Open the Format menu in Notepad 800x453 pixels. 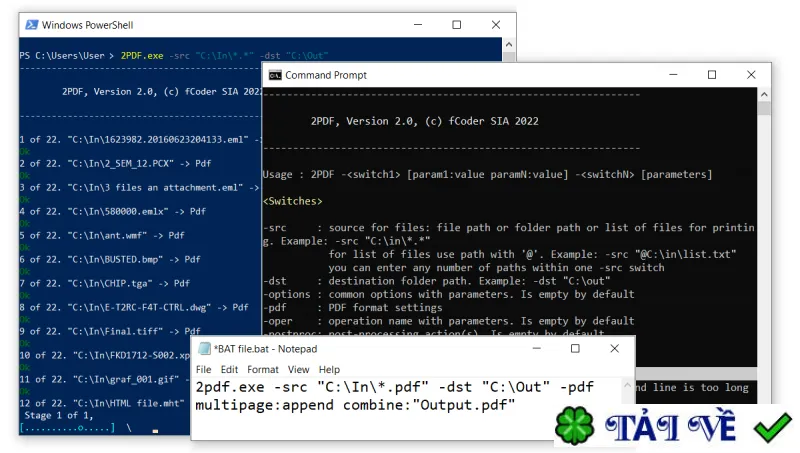pos(263,369)
